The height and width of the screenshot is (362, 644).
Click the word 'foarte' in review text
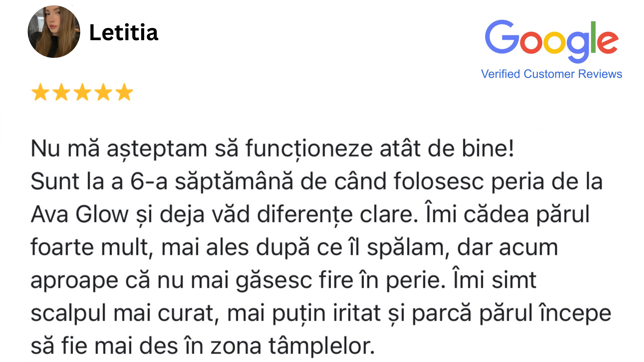click(x=62, y=247)
